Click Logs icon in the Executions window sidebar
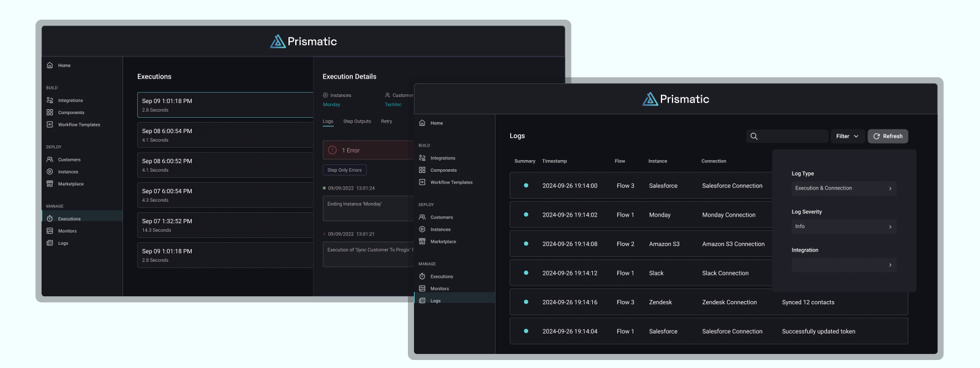 click(x=50, y=243)
